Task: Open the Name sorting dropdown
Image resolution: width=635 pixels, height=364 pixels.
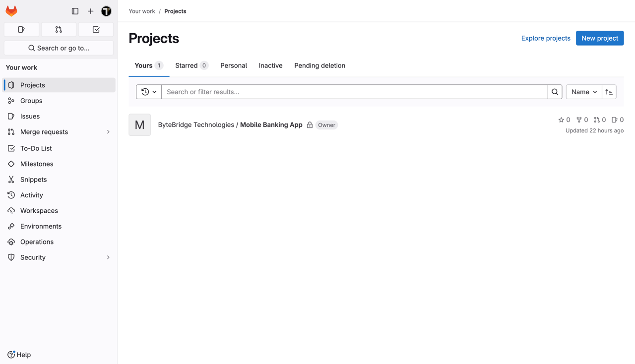Action: coord(583,92)
